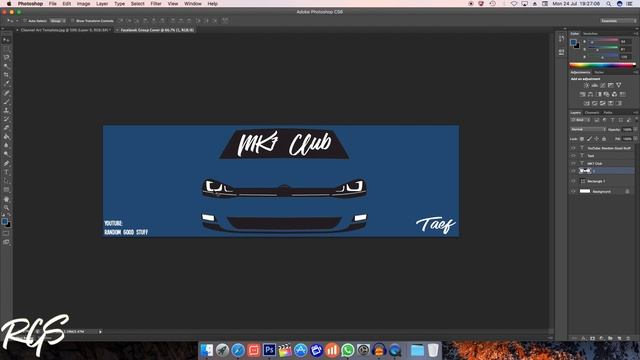Switch to the Swatches tab

(x=590, y=33)
